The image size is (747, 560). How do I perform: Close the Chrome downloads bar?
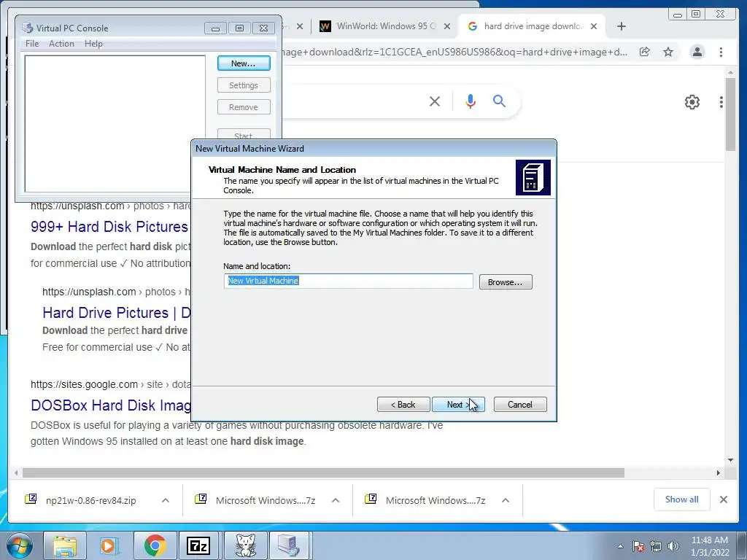723,499
